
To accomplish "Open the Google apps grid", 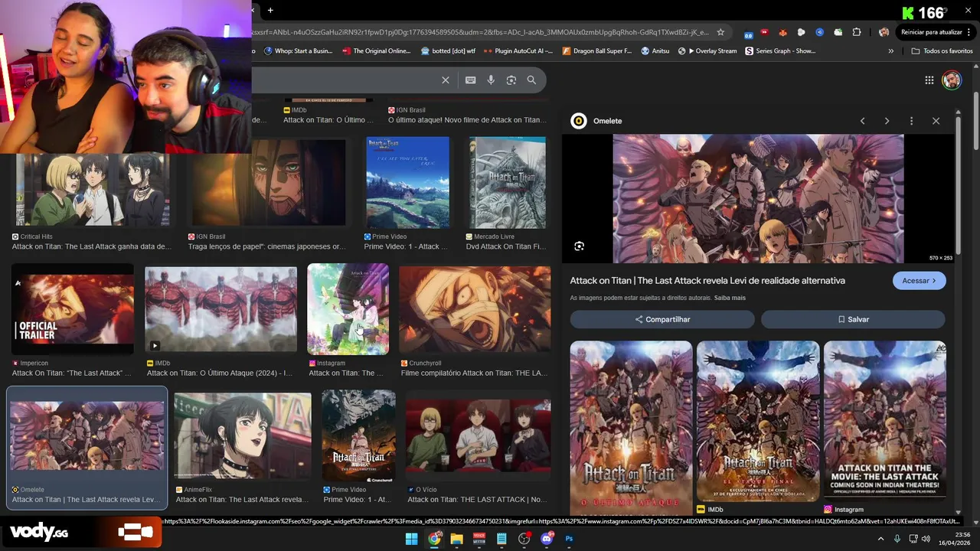I will 929,80.
